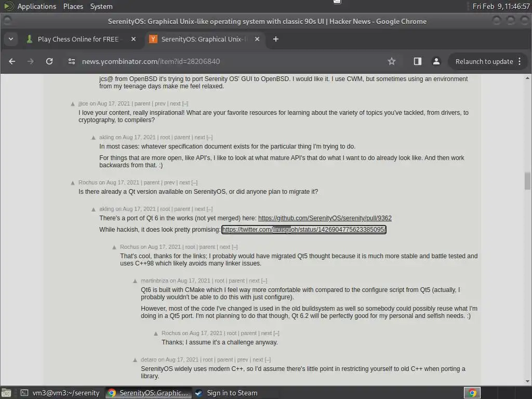This screenshot has width=532, height=399.
Task: Collapse akling's specification document comment
Action: (x=209, y=137)
